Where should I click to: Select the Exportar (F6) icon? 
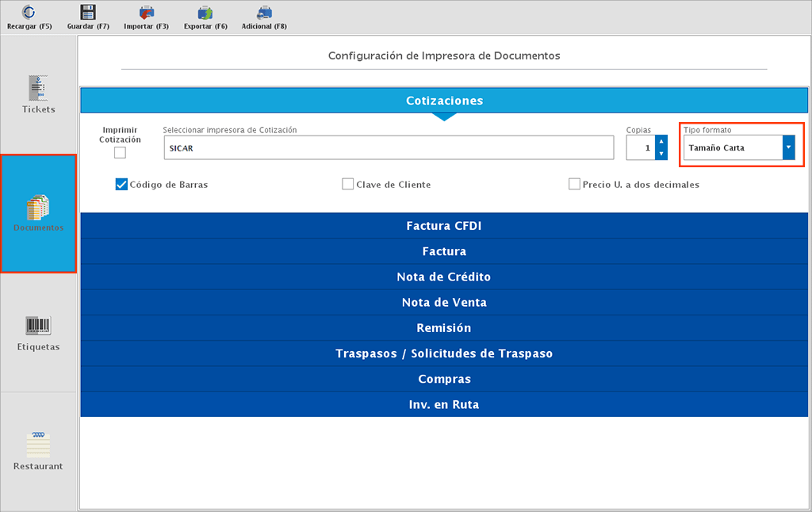(205, 16)
